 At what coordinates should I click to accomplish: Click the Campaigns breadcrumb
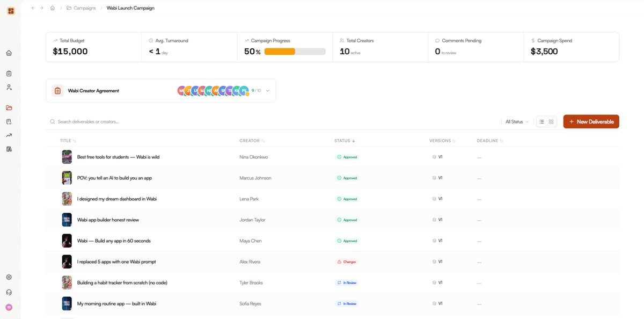pos(81,8)
